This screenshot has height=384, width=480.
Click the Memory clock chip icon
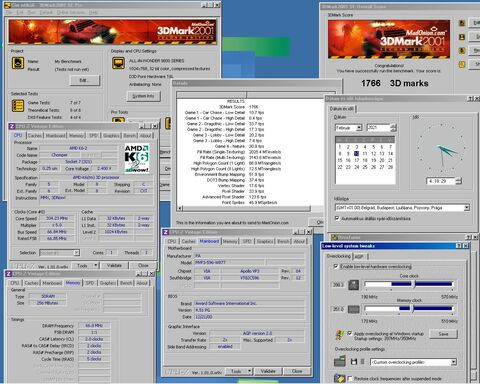354,309
